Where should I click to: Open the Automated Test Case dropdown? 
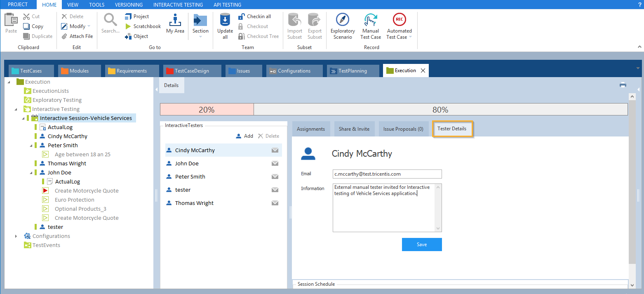[x=410, y=37]
